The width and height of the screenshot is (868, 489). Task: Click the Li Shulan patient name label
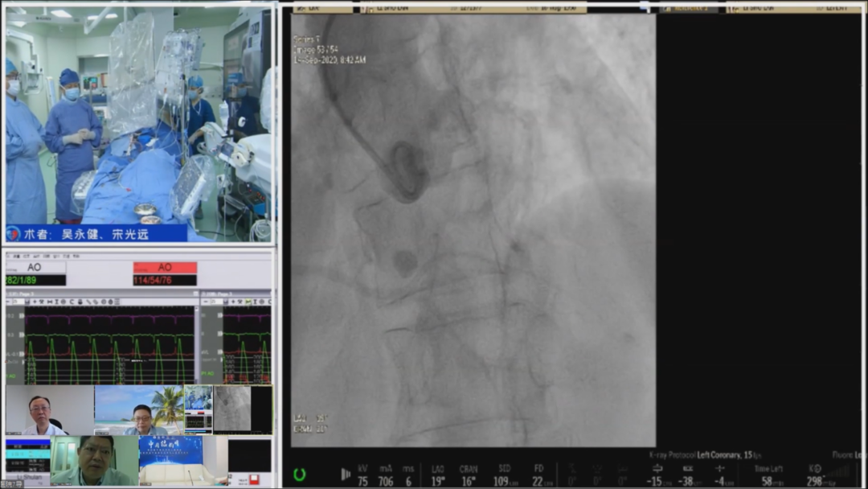[x=28, y=477]
